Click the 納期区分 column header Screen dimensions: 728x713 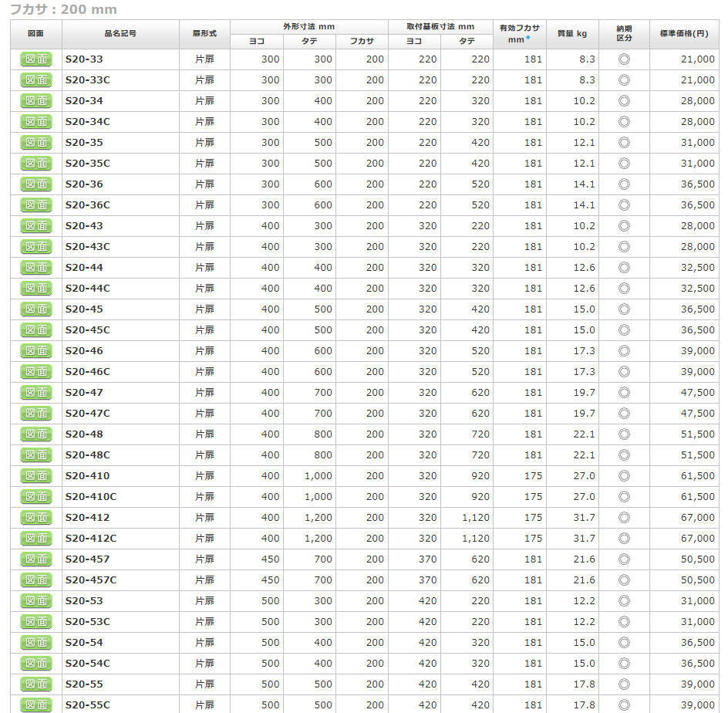point(624,34)
